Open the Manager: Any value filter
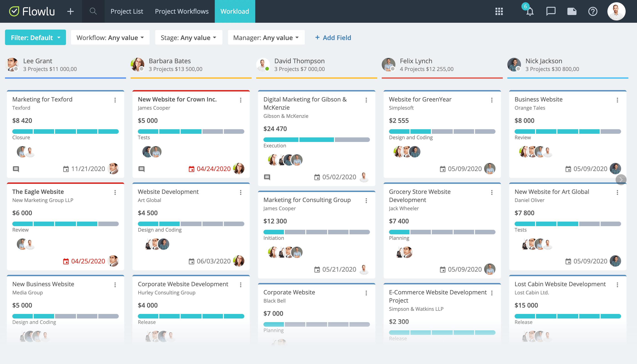The width and height of the screenshot is (637, 364). (266, 37)
